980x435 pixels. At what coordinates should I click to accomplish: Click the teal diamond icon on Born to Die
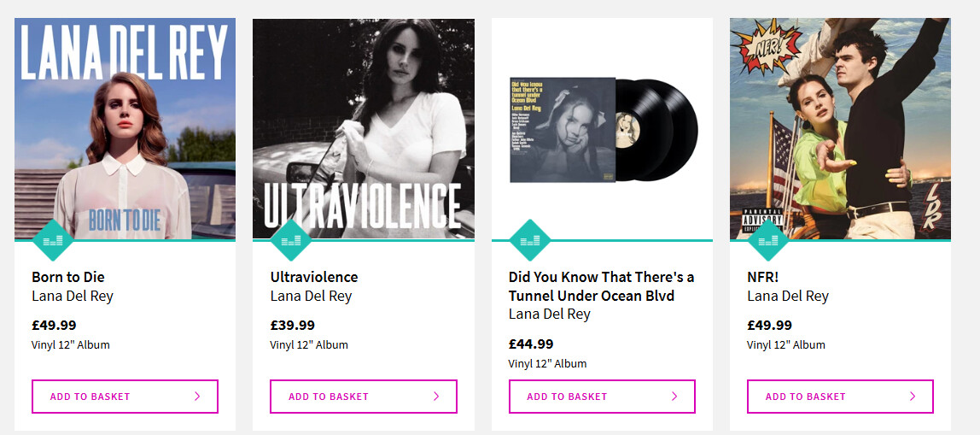[53, 240]
